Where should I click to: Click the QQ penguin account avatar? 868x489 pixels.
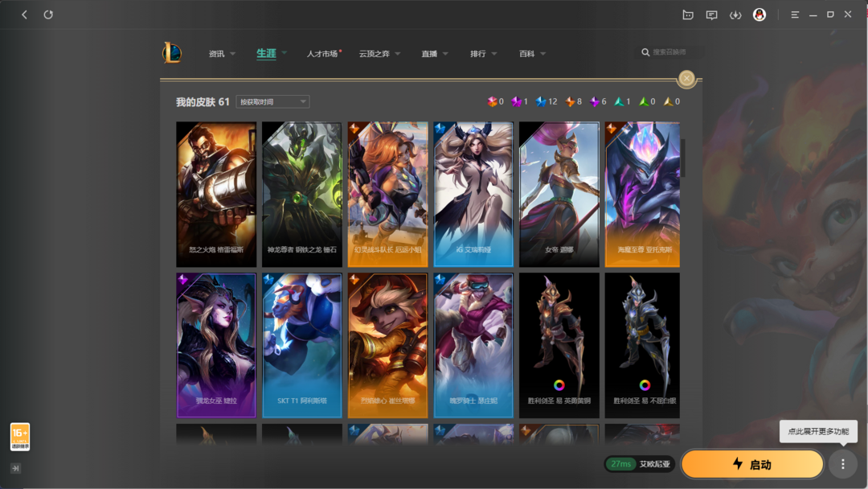tap(759, 15)
